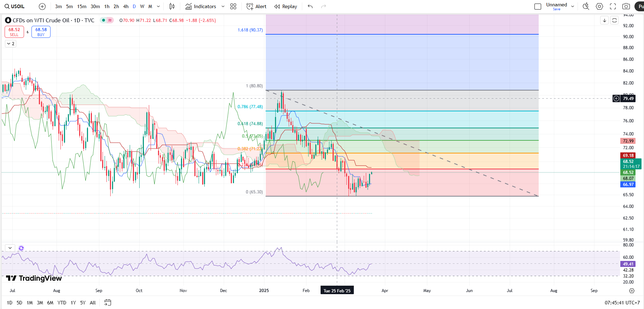This screenshot has height=309, width=644.
Task: Undo the last chart action
Action: click(310, 6)
